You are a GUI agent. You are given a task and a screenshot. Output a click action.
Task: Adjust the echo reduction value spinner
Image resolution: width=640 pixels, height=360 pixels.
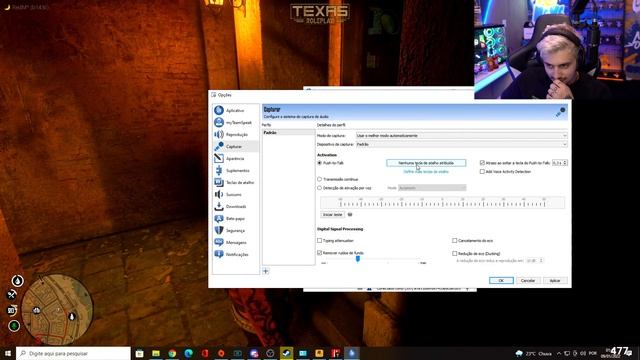tap(535, 260)
